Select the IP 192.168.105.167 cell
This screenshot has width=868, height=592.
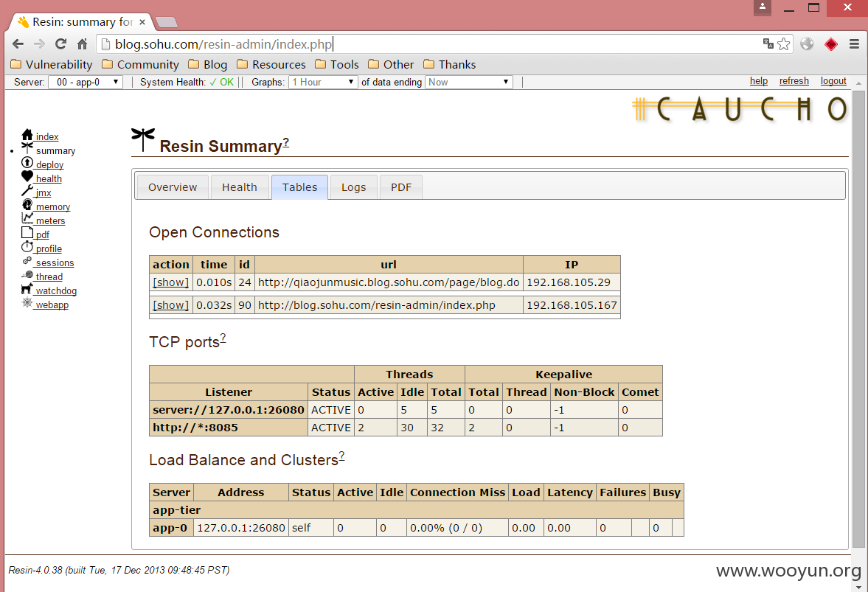[572, 305]
